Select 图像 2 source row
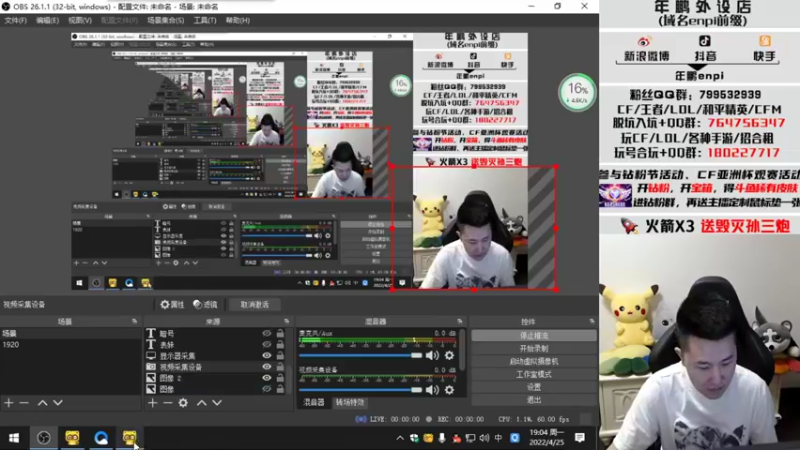Image resolution: width=800 pixels, height=450 pixels. pyautogui.click(x=215, y=378)
